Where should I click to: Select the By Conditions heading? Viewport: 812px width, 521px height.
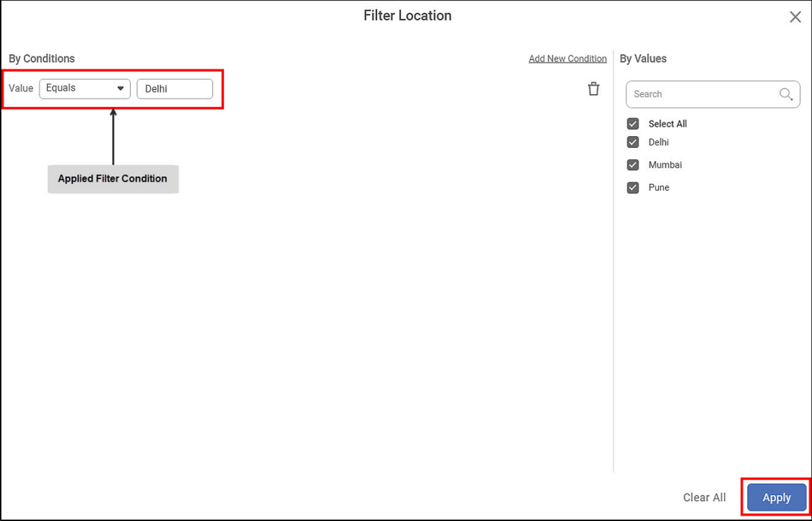click(42, 59)
